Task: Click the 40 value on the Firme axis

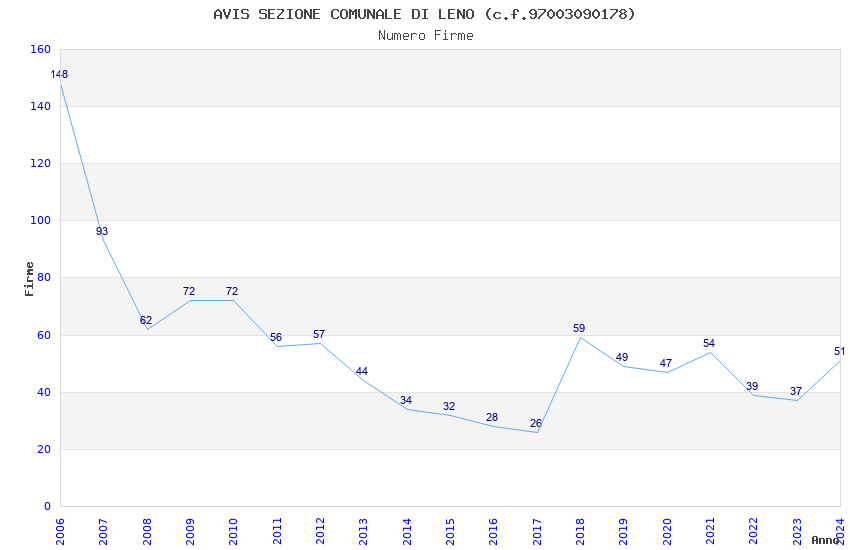Action: (x=44, y=392)
